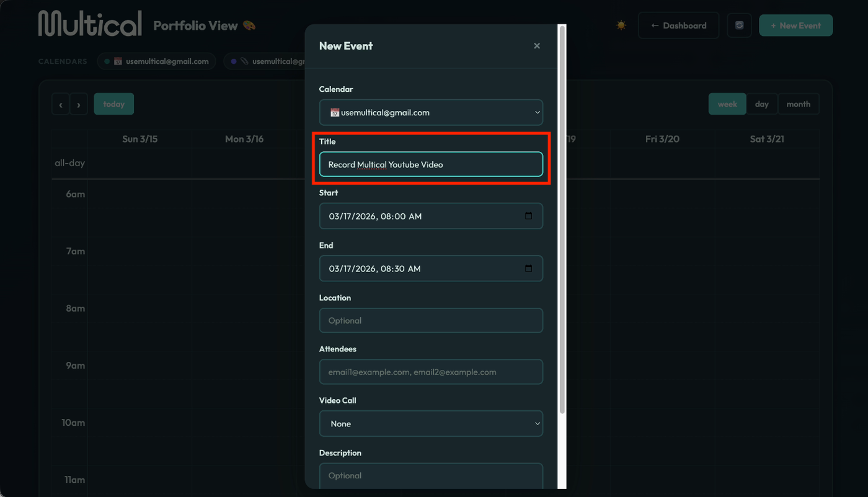Open the Start date picker calendar icon

point(528,216)
